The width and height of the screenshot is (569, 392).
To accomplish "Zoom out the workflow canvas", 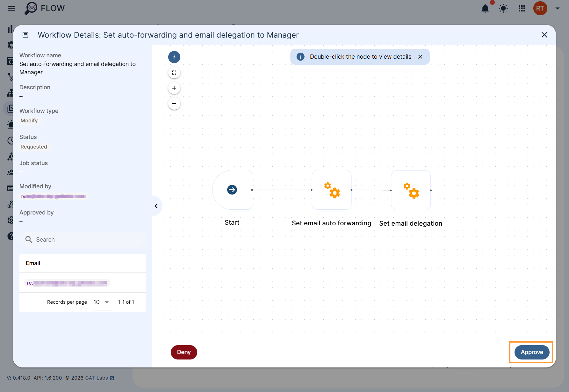I will (x=174, y=104).
